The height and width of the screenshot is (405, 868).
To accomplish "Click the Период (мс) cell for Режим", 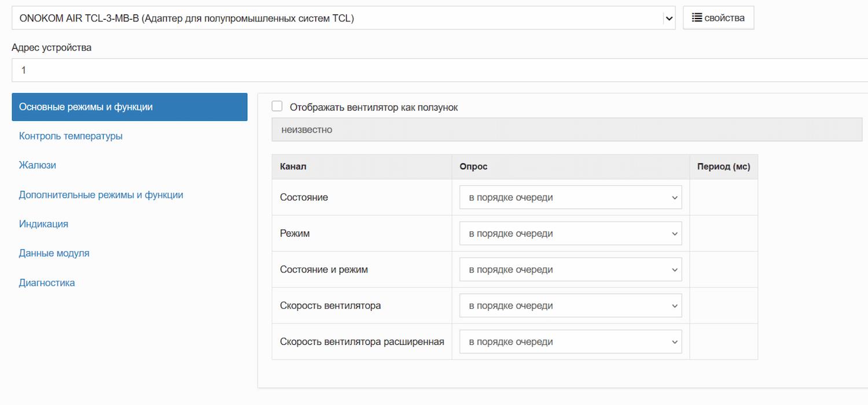I will pos(723,234).
